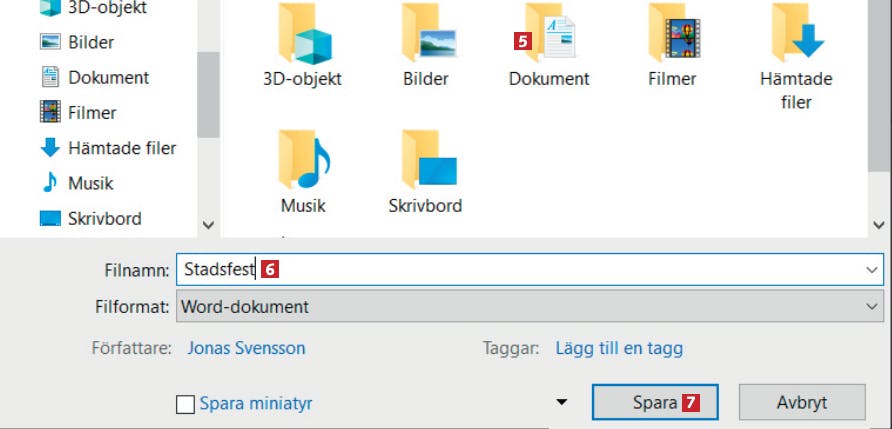Click Bilder in the navigation sidebar
Viewport: 892px width, 429px height.
(90, 42)
